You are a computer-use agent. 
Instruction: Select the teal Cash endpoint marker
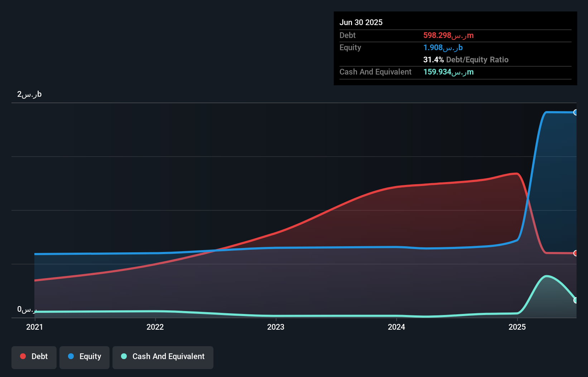tap(576, 300)
